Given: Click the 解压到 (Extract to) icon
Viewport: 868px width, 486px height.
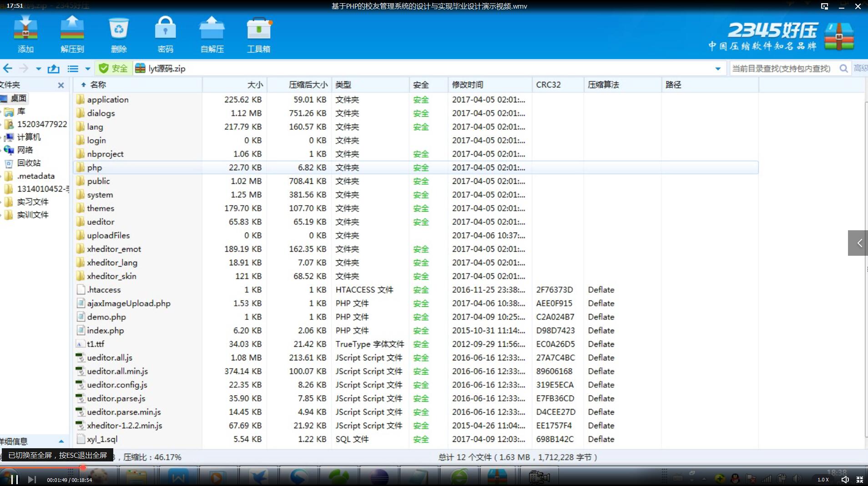Looking at the screenshot, I should coord(72,34).
